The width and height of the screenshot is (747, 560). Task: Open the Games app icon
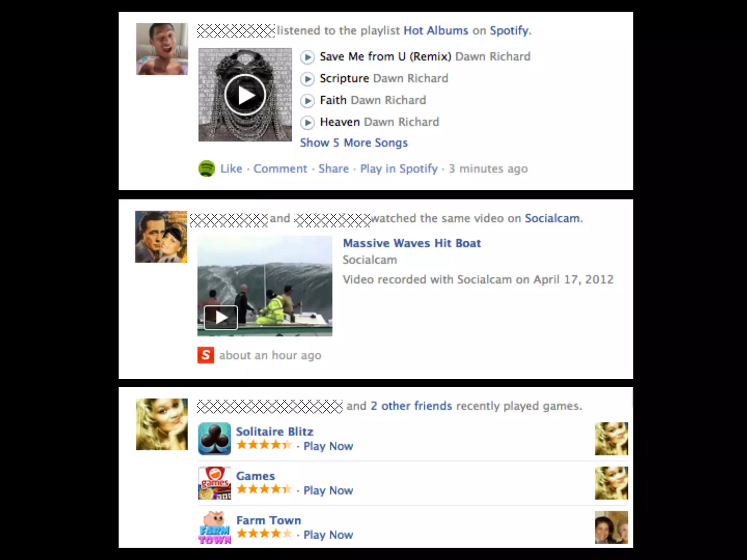tap(214, 483)
